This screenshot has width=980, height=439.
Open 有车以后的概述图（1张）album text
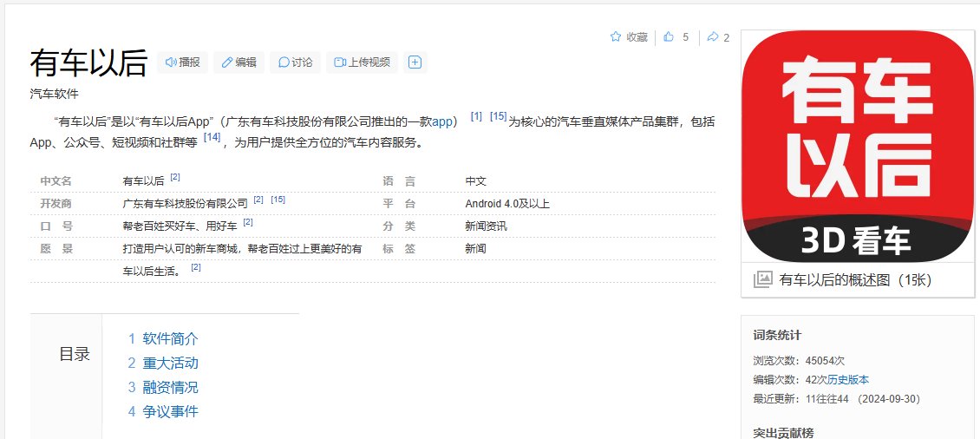click(x=856, y=280)
